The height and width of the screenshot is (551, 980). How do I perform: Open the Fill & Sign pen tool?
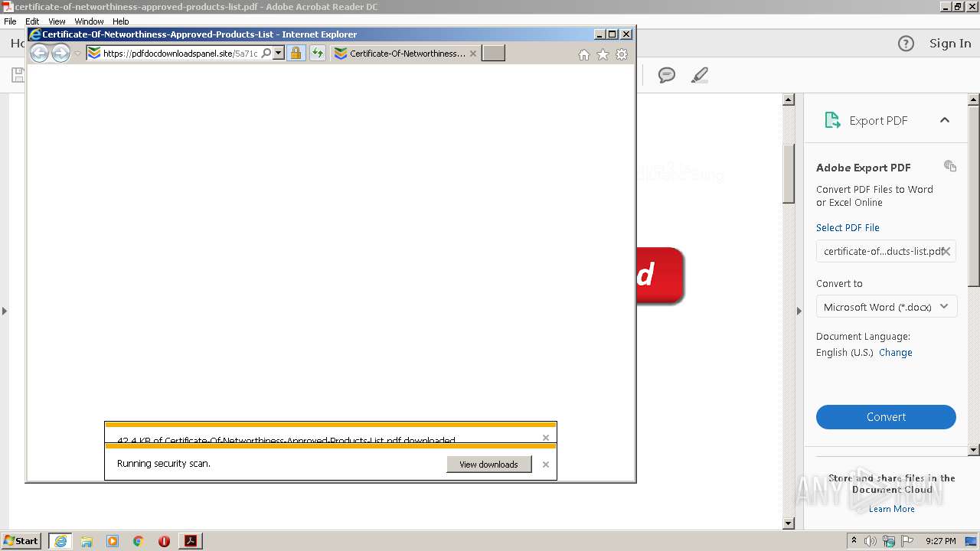[699, 75]
